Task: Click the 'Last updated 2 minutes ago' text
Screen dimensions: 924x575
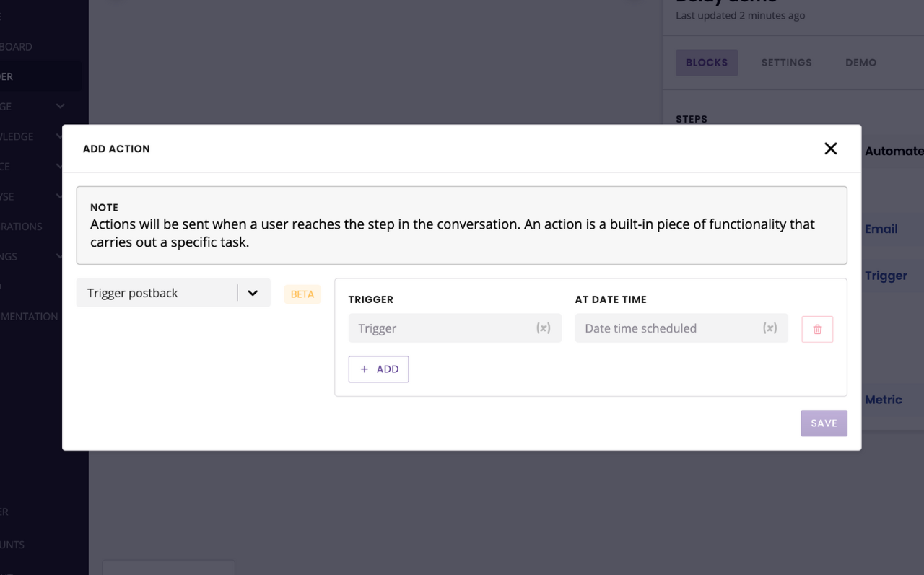Action: 740,15
